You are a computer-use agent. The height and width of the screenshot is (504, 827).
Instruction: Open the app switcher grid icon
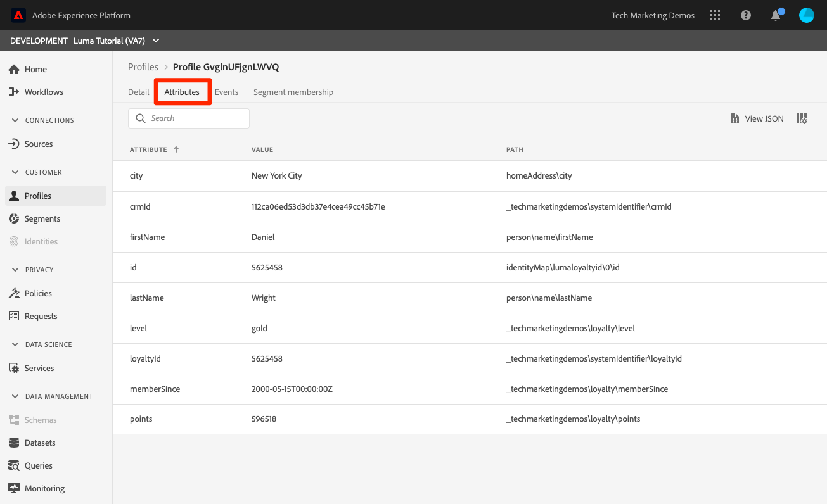tap(715, 15)
